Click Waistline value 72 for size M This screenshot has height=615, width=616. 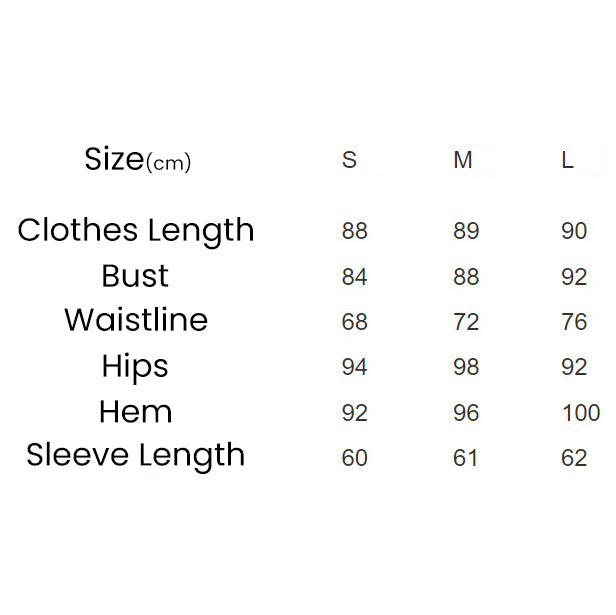(x=466, y=322)
